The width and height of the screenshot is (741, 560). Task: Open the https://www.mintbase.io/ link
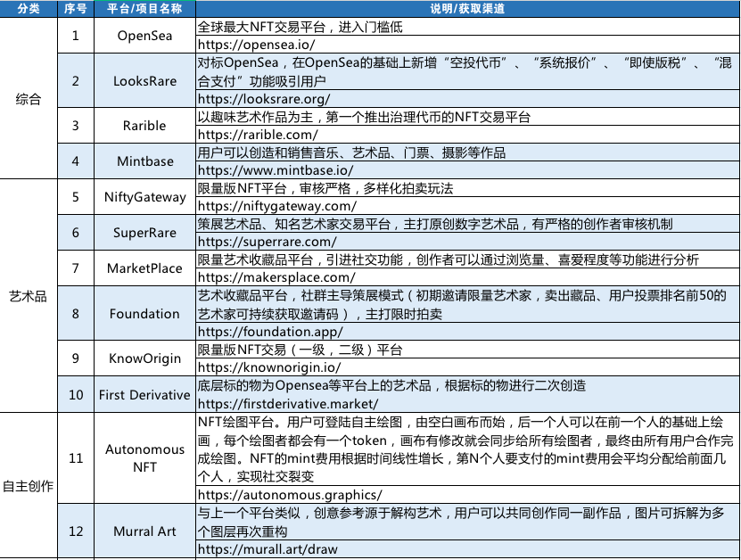click(x=275, y=170)
